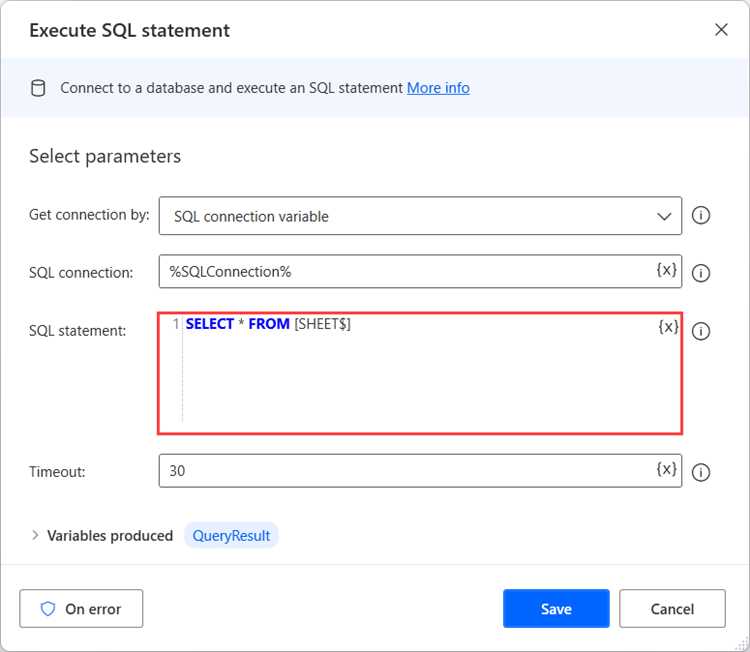Select the QueryResult variable pill
750x652 pixels.
231,535
